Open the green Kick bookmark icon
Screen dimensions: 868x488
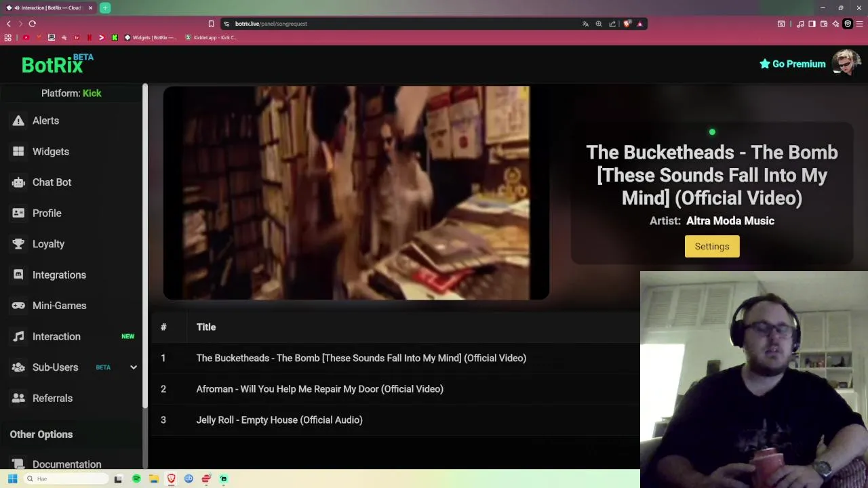click(115, 37)
